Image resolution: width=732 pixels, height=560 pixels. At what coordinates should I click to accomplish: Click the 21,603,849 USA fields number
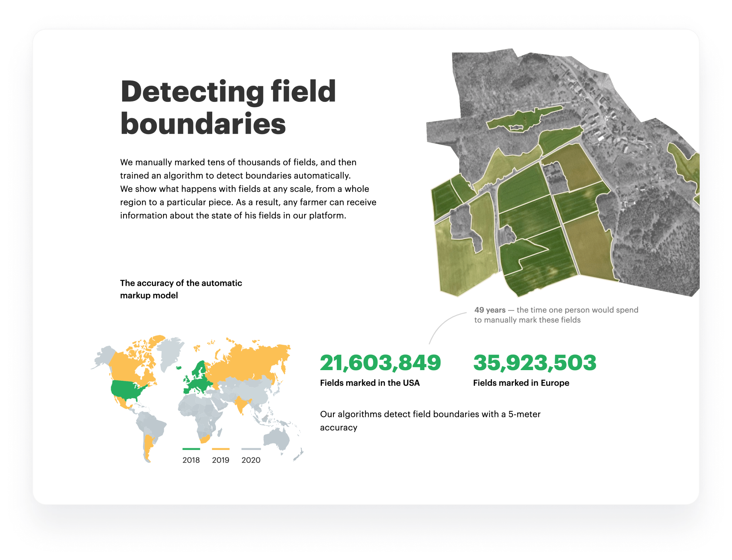[x=380, y=363]
